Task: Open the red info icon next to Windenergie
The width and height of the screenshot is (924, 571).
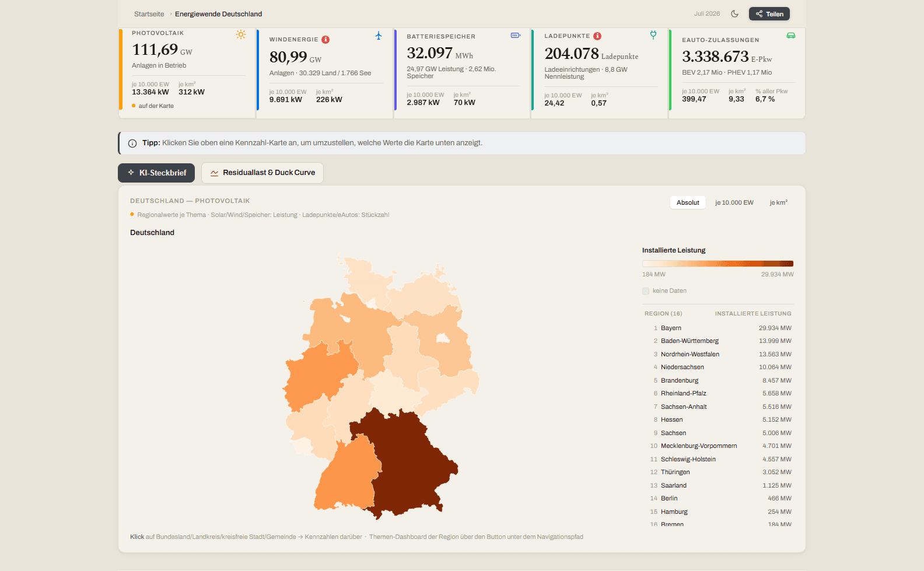Action: click(325, 40)
